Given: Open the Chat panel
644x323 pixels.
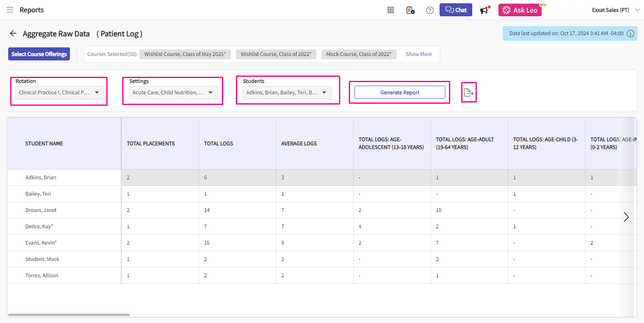Looking at the screenshot, I should (456, 10).
